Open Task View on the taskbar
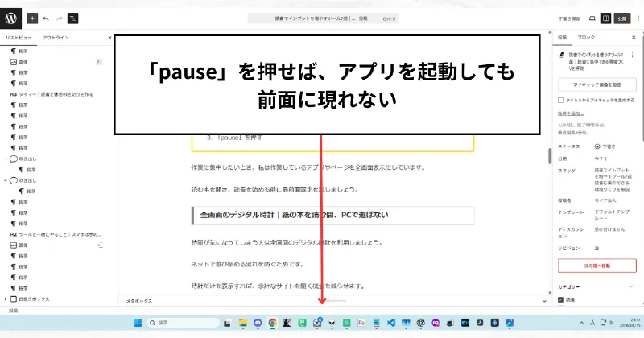644x338 pixels. [227, 323]
